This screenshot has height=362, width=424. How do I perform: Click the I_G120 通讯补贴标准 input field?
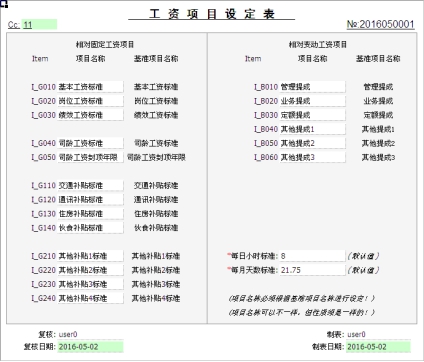click(x=90, y=200)
